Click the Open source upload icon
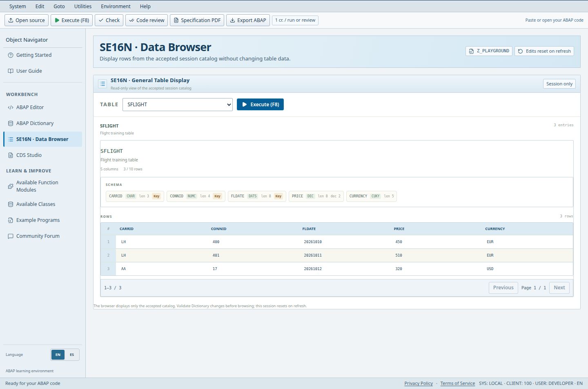Image resolution: width=588 pixels, height=389 pixels. [11, 20]
